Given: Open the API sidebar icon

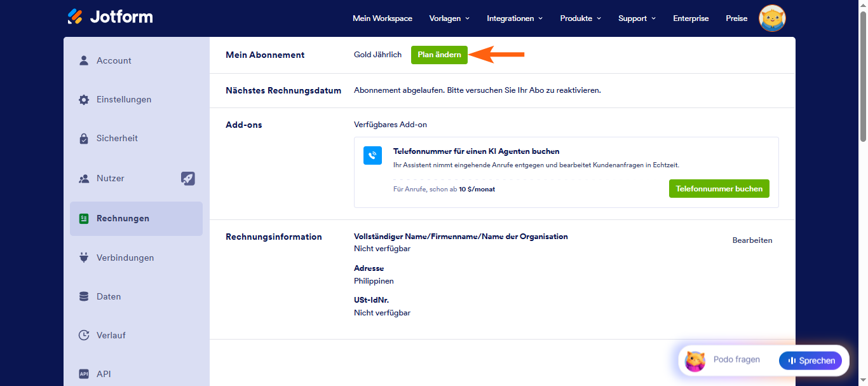Looking at the screenshot, I should [84, 374].
